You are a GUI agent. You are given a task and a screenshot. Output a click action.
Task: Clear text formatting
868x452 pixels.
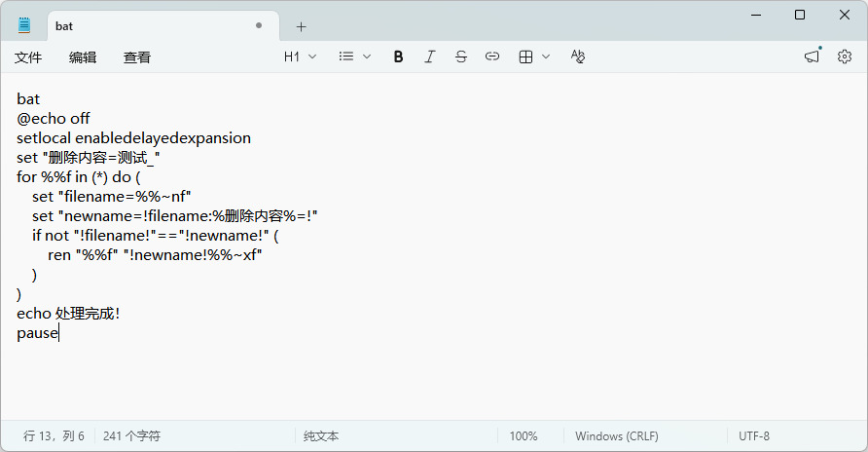(577, 56)
